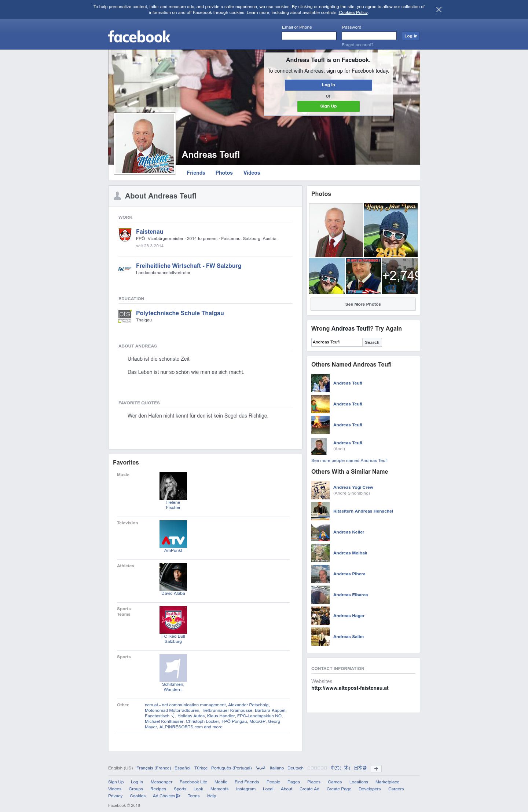The height and width of the screenshot is (812, 528).
Task: Open the campfire Andreas Teufl avatar
Action: click(x=320, y=425)
